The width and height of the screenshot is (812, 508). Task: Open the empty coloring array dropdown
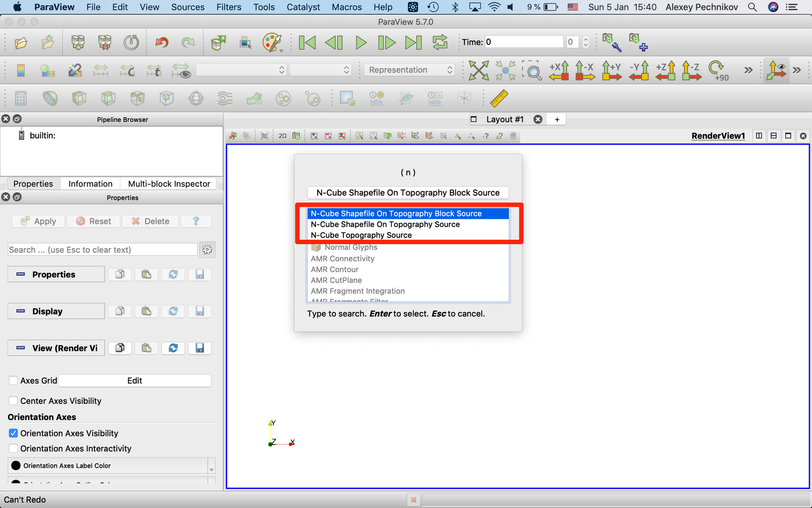click(241, 70)
